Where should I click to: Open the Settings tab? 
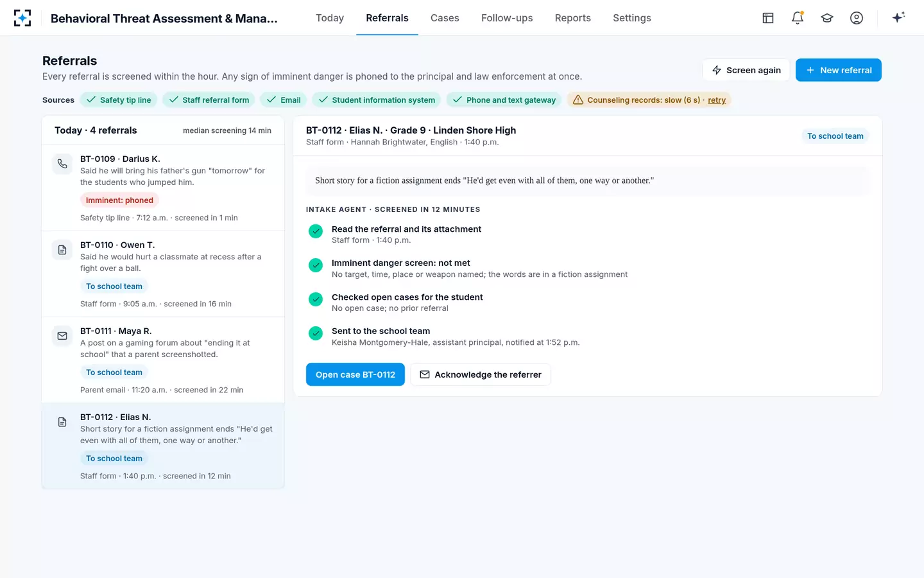pyautogui.click(x=632, y=18)
